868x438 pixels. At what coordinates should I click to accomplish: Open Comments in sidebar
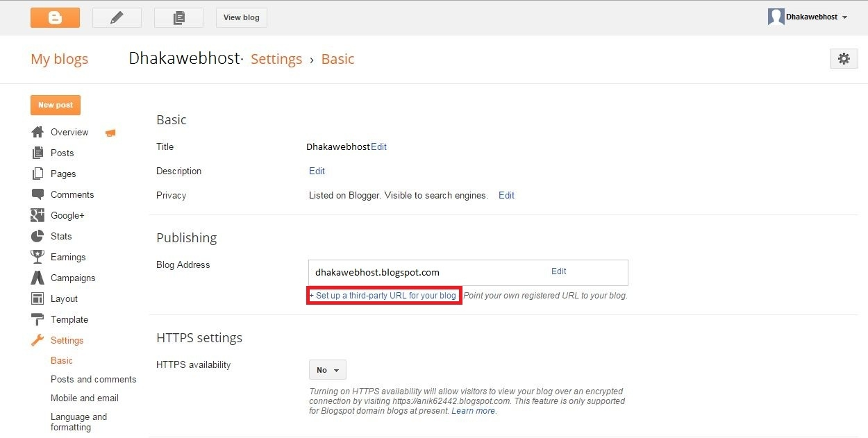[72, 194]
